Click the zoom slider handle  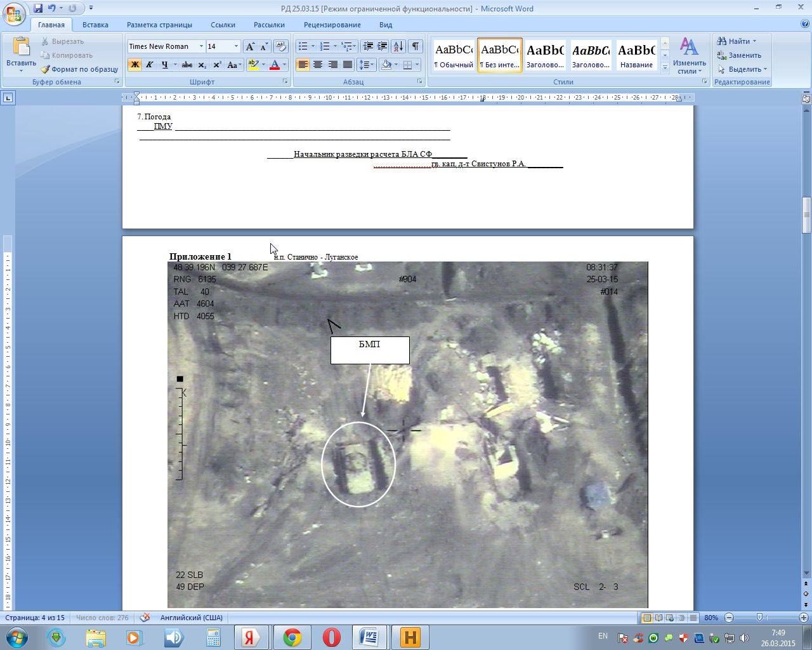click(x=759, y=618)
